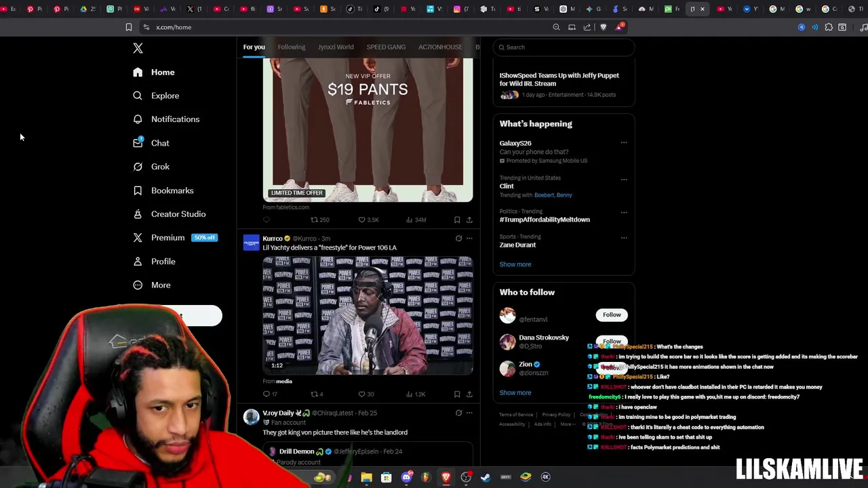Open File Explorer from the taskbar
This screenshot has height=488, width=868.
click(x=366, y=477)
